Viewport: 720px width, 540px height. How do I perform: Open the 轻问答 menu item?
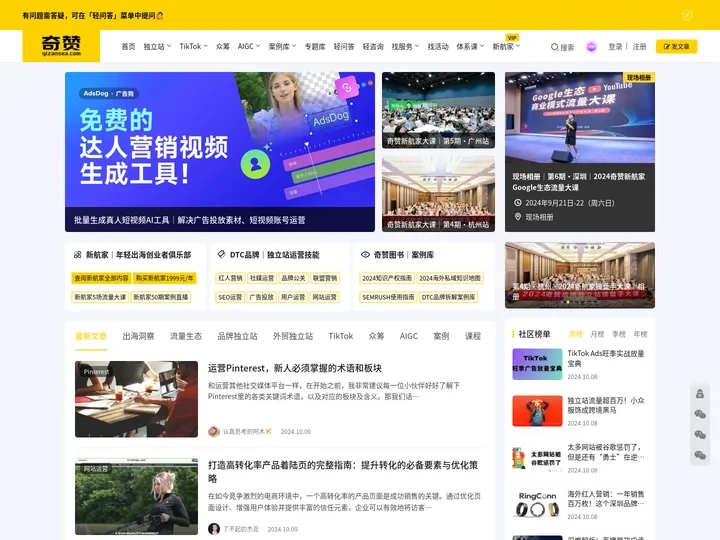[344, 46]
